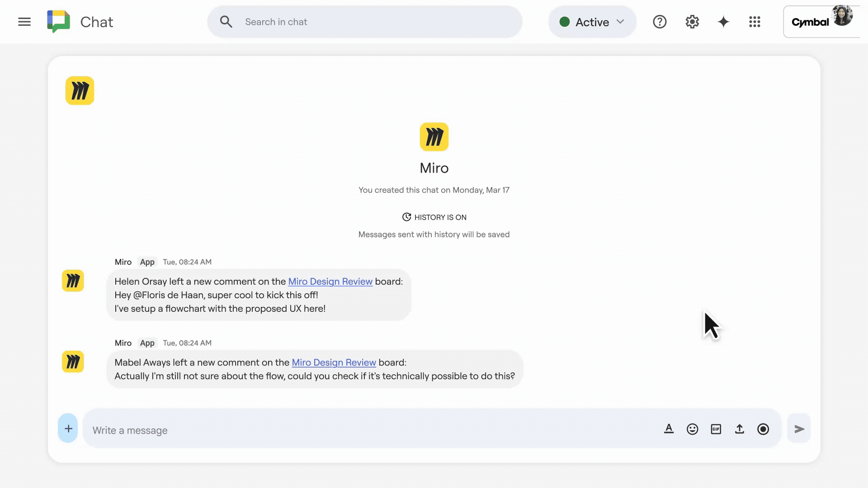
Task: Start a voice message recording
Action: point(763,429)
